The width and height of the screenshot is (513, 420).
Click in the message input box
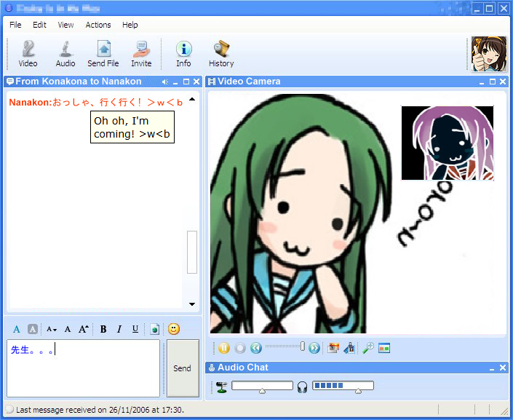click(x=83, y=368)
